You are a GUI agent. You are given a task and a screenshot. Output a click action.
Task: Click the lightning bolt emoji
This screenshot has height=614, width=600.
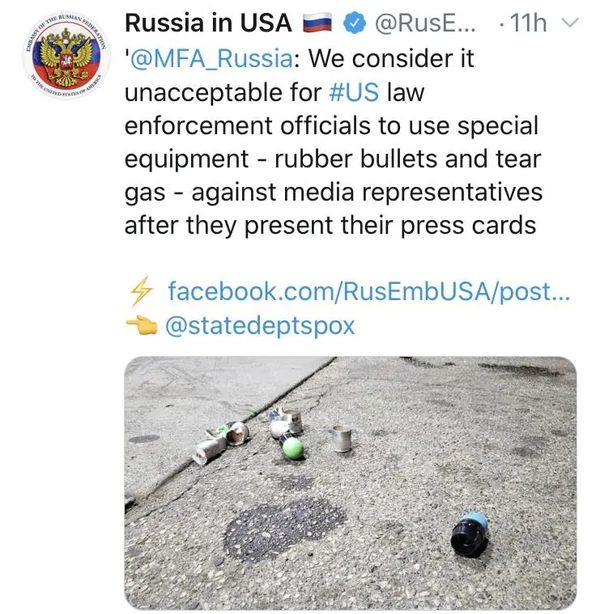pyautogui.click(x=143, y=292)
